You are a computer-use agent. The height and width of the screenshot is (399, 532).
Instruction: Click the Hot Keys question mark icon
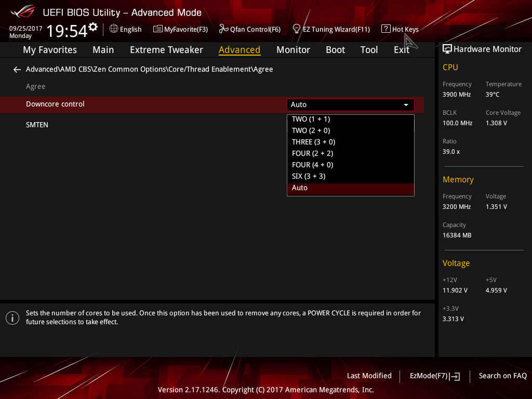[x=386, y=29]
